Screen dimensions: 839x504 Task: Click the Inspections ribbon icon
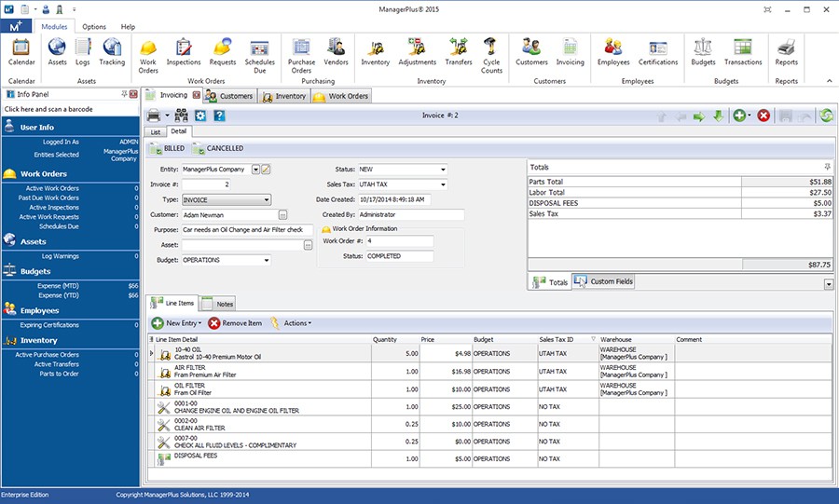[184, 52]
